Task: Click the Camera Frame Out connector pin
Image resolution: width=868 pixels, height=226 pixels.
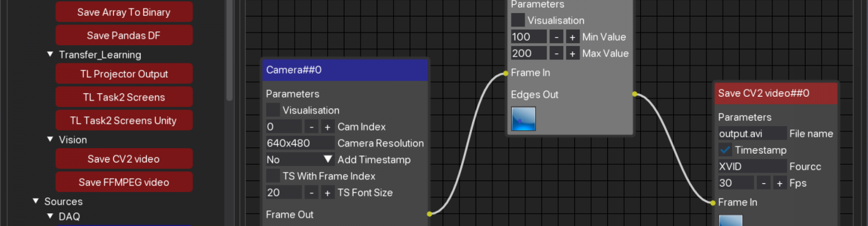Action: (x=429, y=214)
